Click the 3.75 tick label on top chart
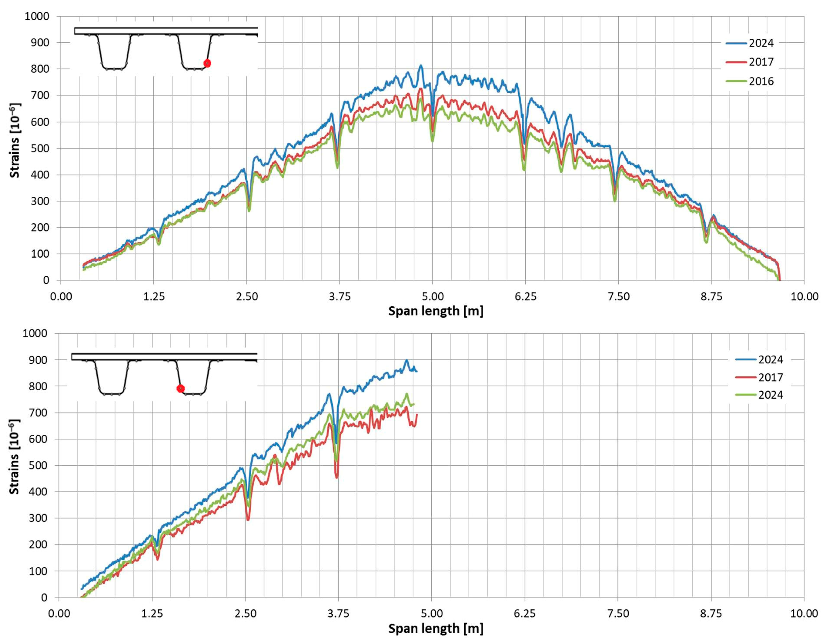Viewport: 825px width, 644px height. pos(340,297)
